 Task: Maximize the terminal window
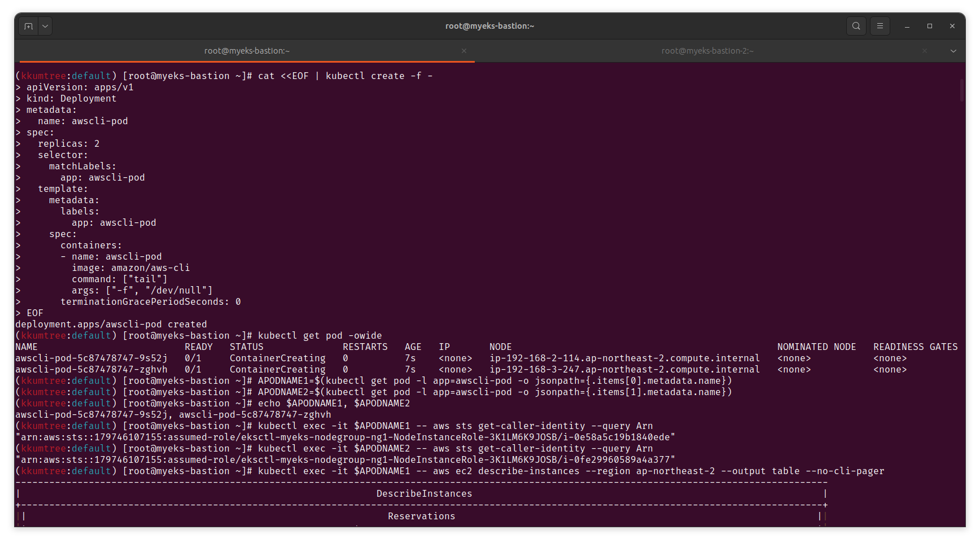pos(930,26)
